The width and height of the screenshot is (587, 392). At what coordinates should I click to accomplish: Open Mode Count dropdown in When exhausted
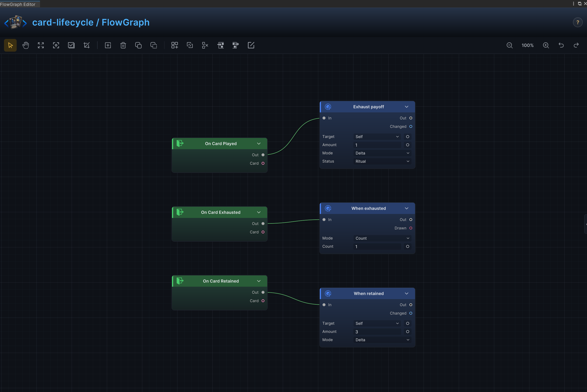382,238
